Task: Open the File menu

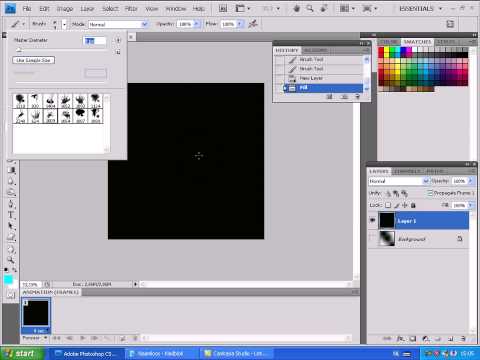Action: point(27,9)
